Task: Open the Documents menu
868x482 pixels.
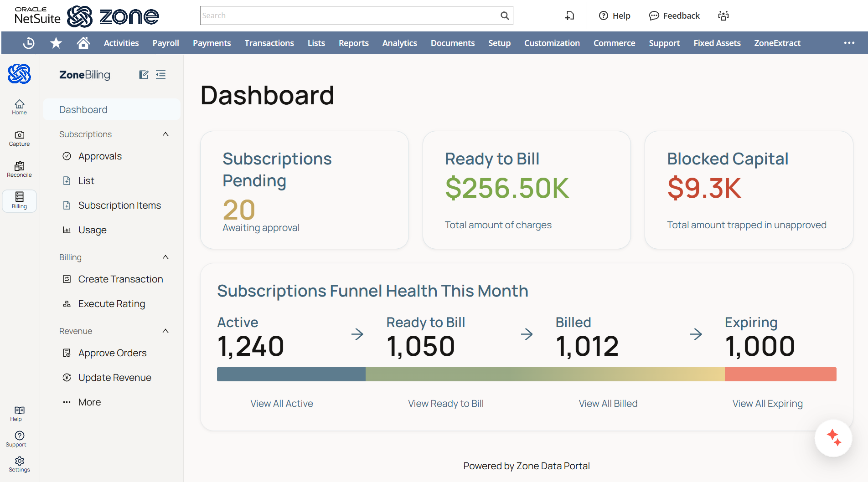Action: (452, 43)
